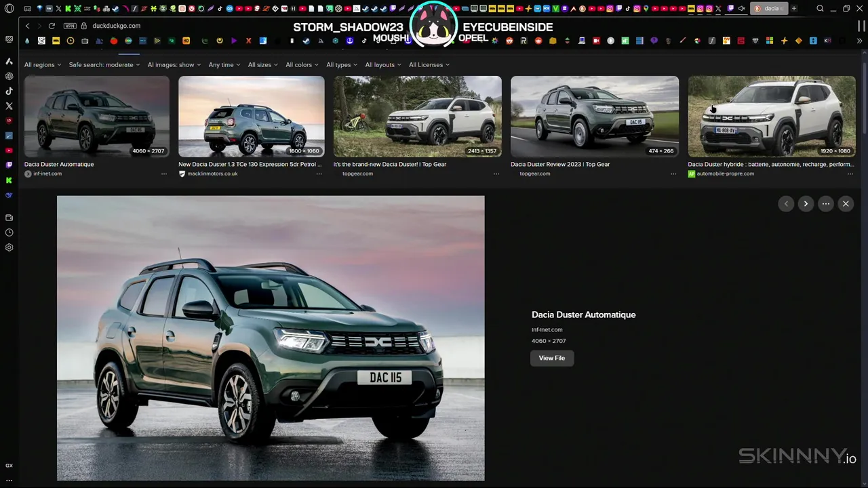The image size is (868, 488).
Task: Open more options for Dacia Duster Review 2023
Action: click(673, 174)
